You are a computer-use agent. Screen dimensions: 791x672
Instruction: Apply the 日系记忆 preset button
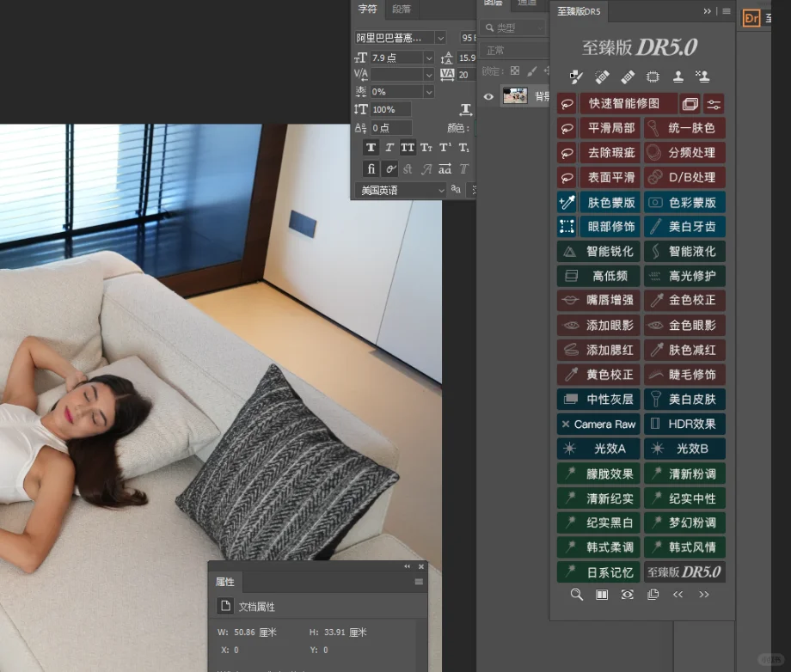coord(598,572)
